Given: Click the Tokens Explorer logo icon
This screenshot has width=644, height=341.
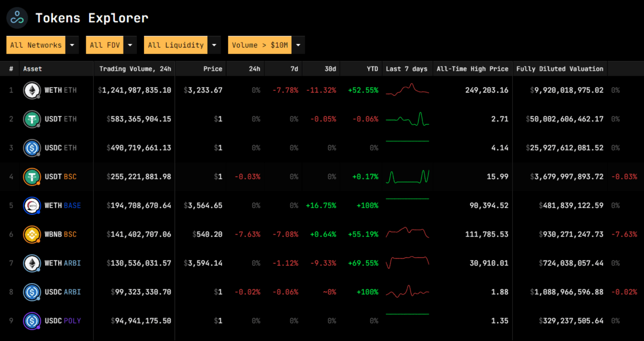Looking at the screenshot, I should [17, 18].
